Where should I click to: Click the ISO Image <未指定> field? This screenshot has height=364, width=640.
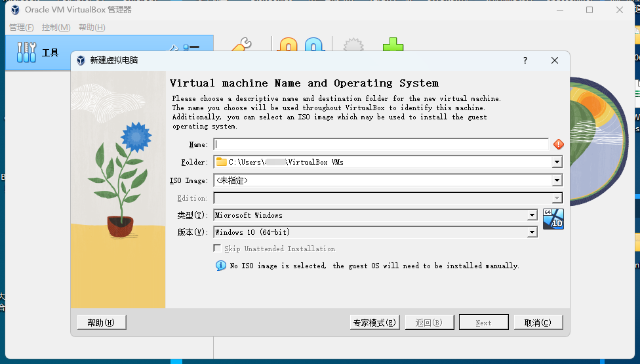[388, 180]
